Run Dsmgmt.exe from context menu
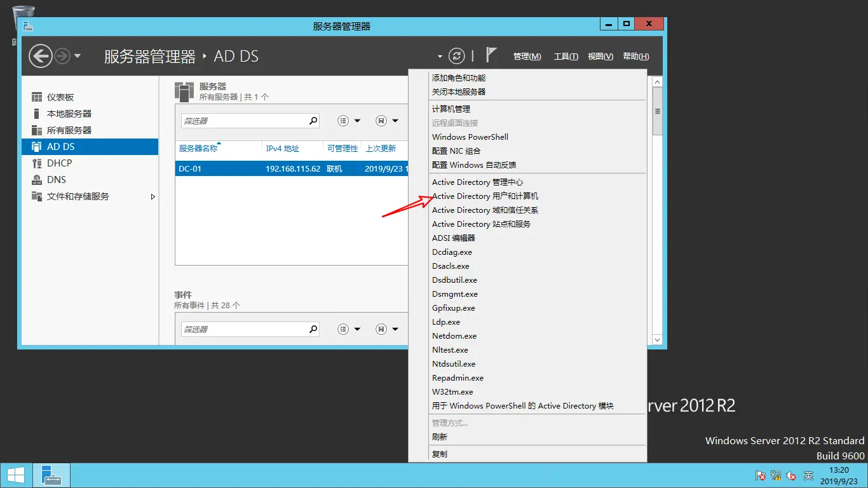The width and height of the screenshot is (868, 488). point(527,294)
